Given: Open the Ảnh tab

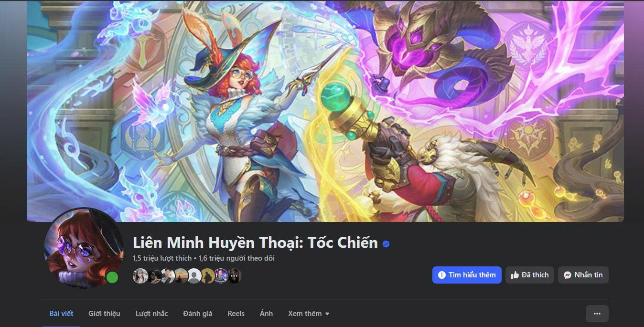Looking at the screenshot, I should pos(266,314).
